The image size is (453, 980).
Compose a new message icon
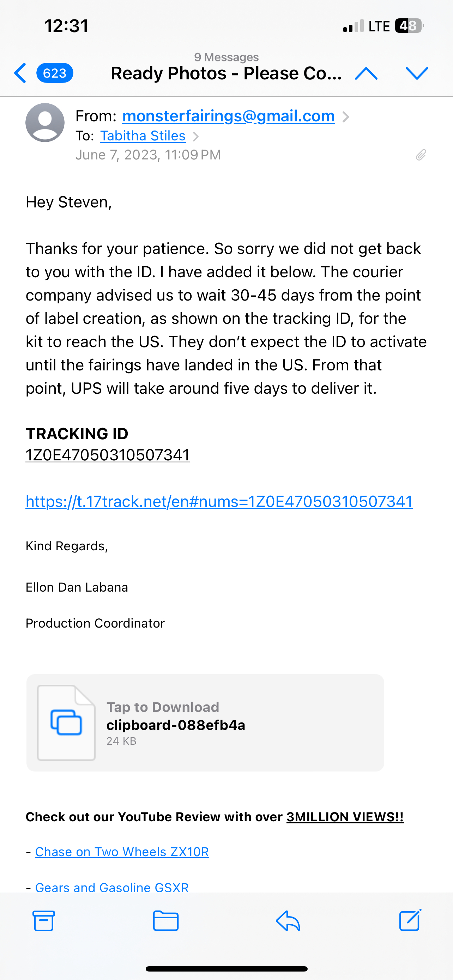click(x=410, y=920)
